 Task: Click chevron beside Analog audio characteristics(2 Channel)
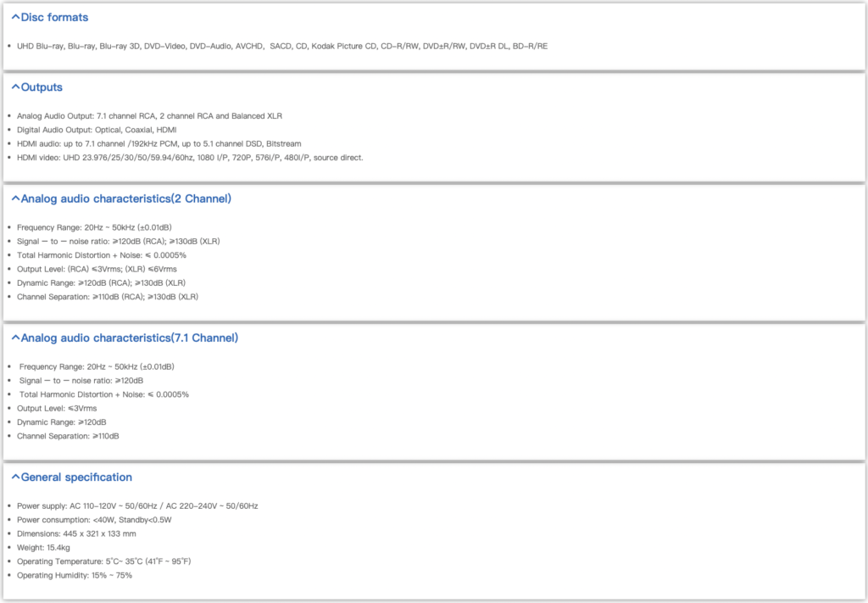coord(15,198)
